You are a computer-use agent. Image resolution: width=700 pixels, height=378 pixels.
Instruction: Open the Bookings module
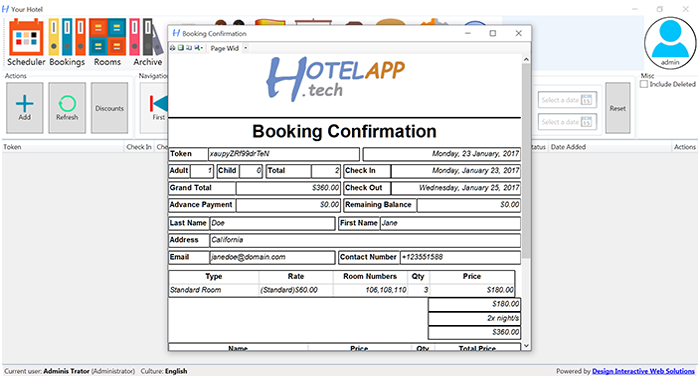click(x=67, y=42)
